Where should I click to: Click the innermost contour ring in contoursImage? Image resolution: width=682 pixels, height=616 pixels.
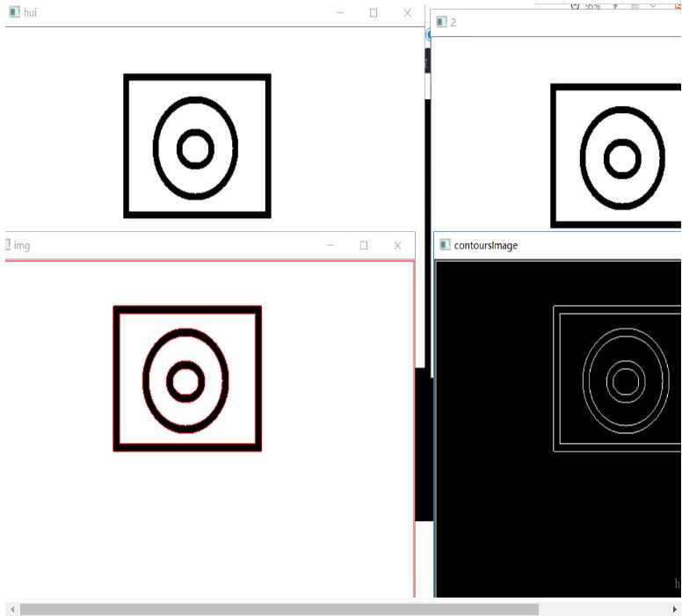626,381
